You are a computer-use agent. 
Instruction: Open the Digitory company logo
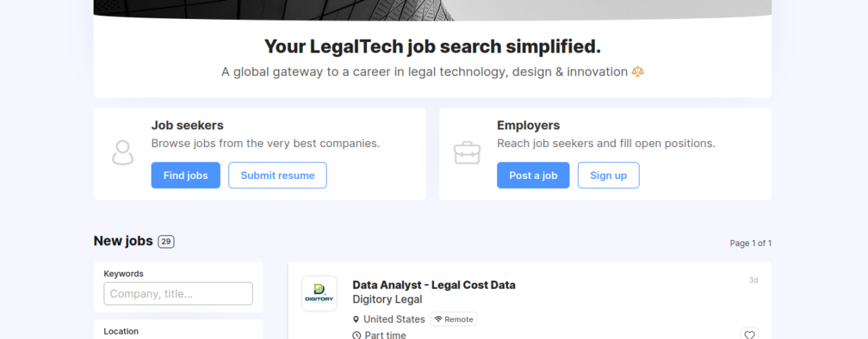(319, 293)
